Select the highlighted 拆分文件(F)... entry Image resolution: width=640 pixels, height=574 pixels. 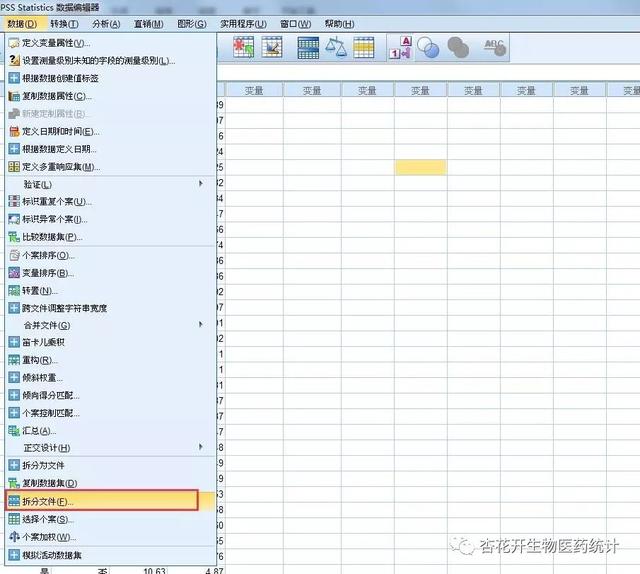[x=110, y=501]
